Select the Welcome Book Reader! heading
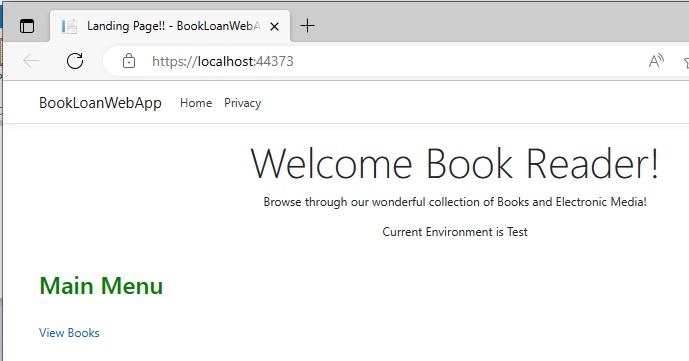 tap(455, 163)
